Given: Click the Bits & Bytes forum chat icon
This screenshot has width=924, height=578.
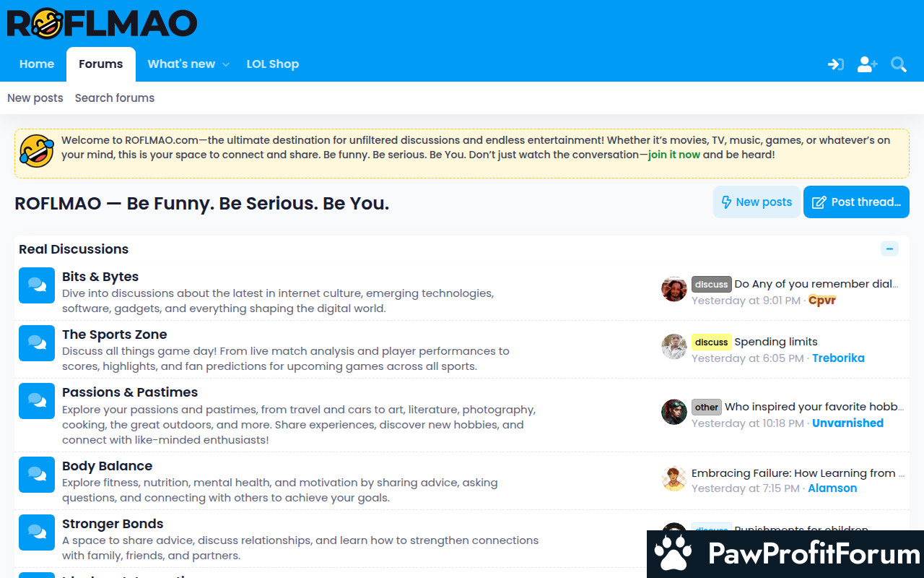Looking at the screenshot, I should (37, 285).
